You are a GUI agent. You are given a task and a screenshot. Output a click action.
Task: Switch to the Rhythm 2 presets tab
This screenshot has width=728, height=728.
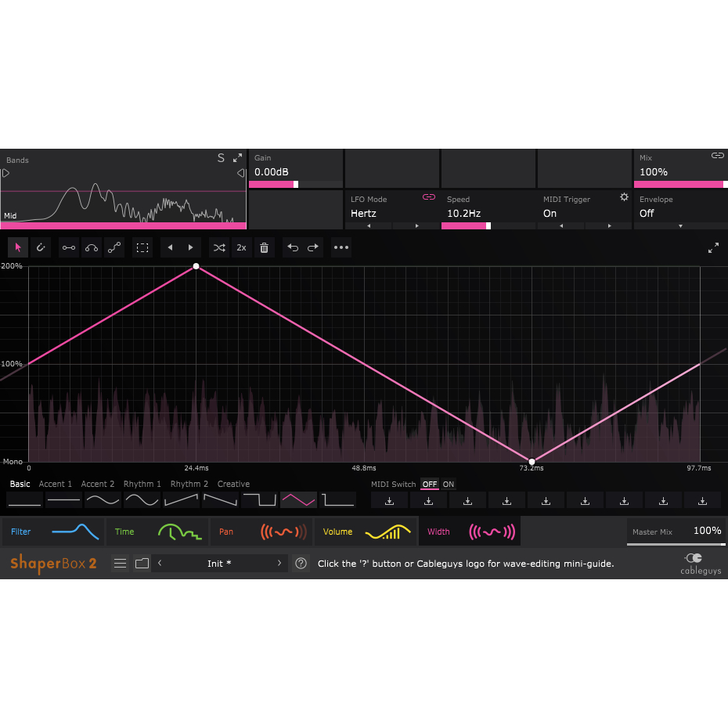click(x=189, y=484)
